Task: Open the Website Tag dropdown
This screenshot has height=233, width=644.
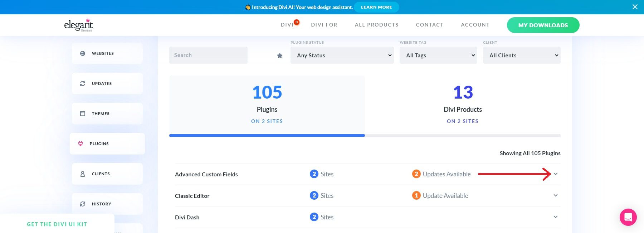Action: (438, 55)
